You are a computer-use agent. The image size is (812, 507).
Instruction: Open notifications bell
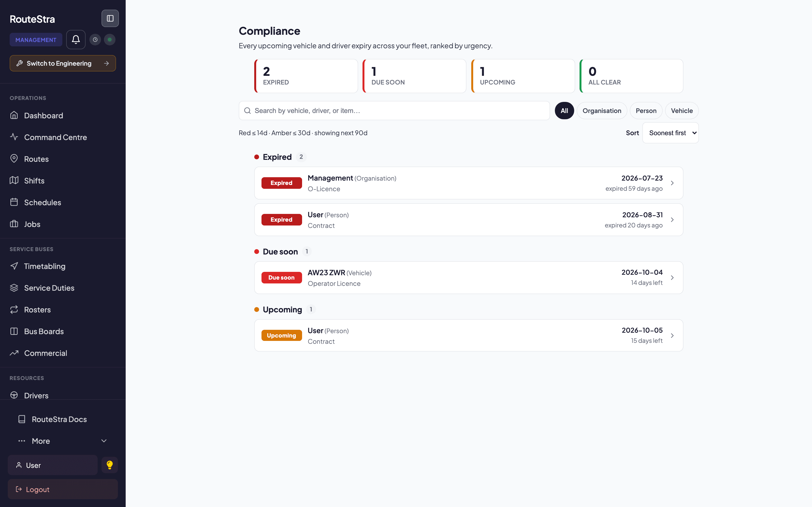click(x=76, y=40)
